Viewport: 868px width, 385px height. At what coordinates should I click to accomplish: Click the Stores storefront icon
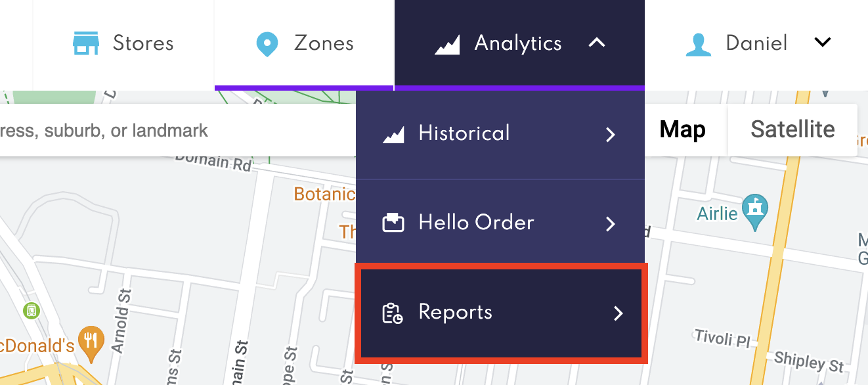(x=85, y=44)
